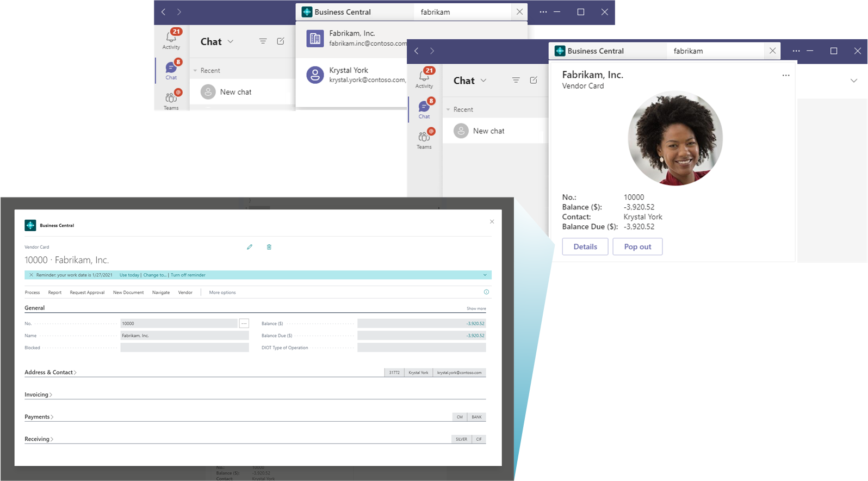This screenshot has height=481, width=868.
Task: Click the delete trash icon on Vendor Card
Action: pos(269,247)
